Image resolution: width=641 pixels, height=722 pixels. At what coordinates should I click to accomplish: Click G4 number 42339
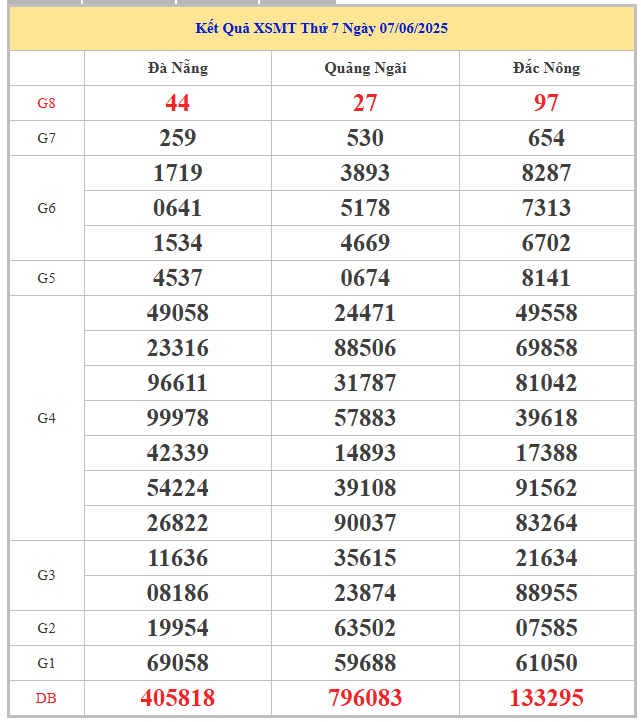178,453
